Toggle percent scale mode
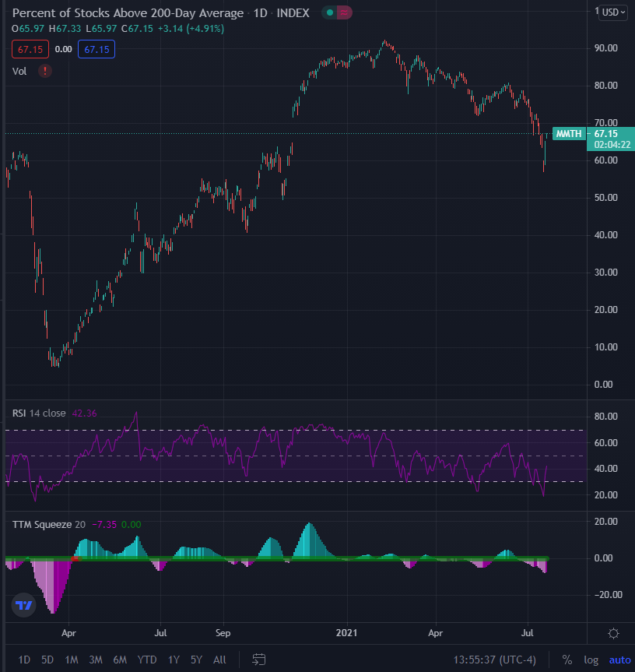This screenshot has width=635, height=672. point(567,660)
